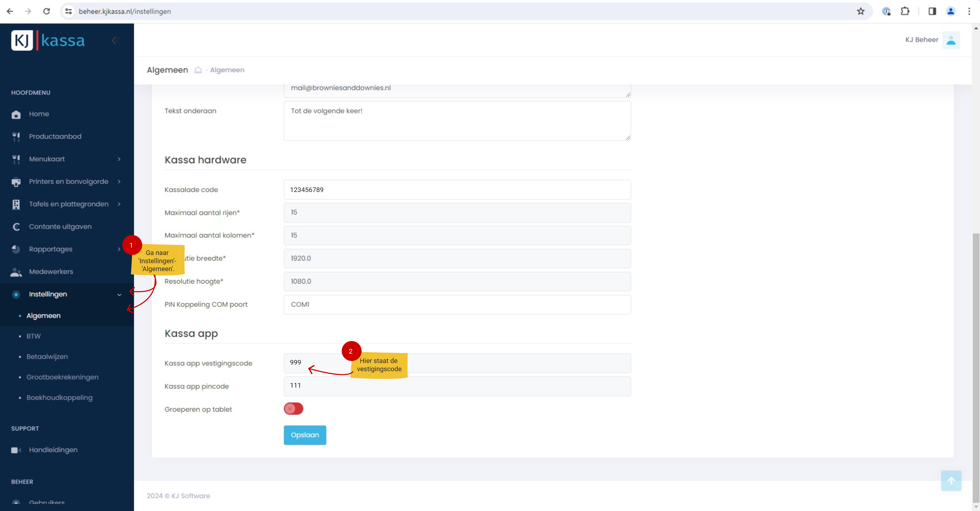This screenshot has height=511, width=980.
Task: Click the Kassalade code input field
Action: tap(457, 190)
